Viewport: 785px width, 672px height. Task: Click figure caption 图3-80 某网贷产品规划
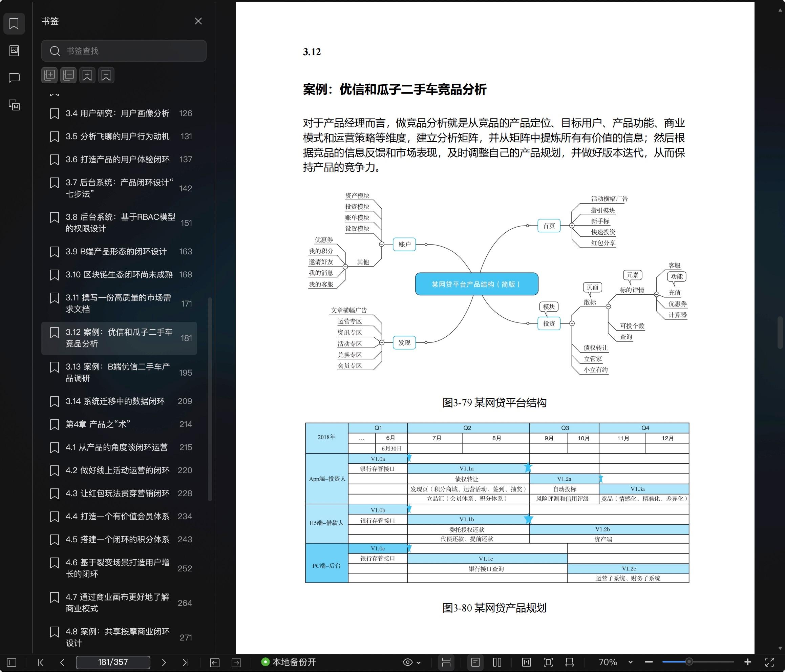click(x=494, y=608)
